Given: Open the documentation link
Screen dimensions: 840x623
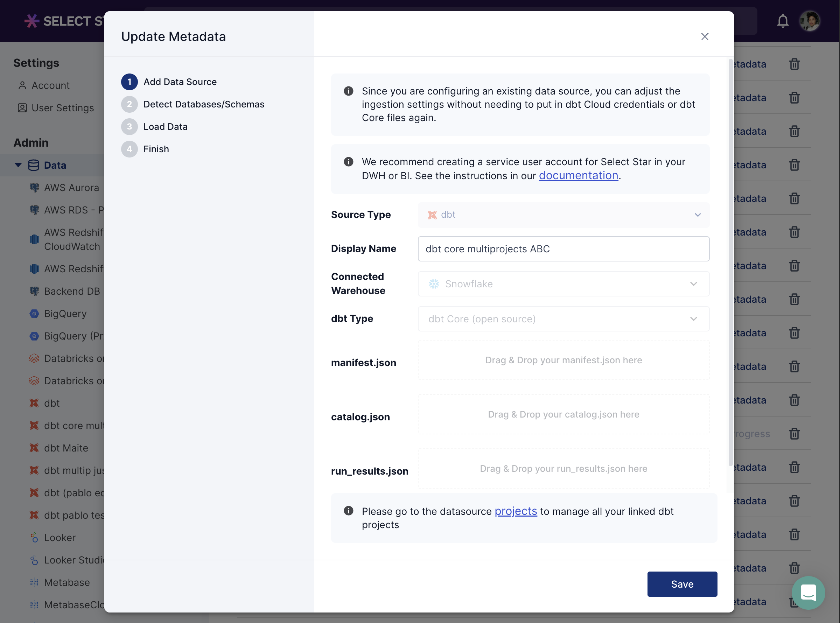Looking at the screenshot, I should coord(578,176).
